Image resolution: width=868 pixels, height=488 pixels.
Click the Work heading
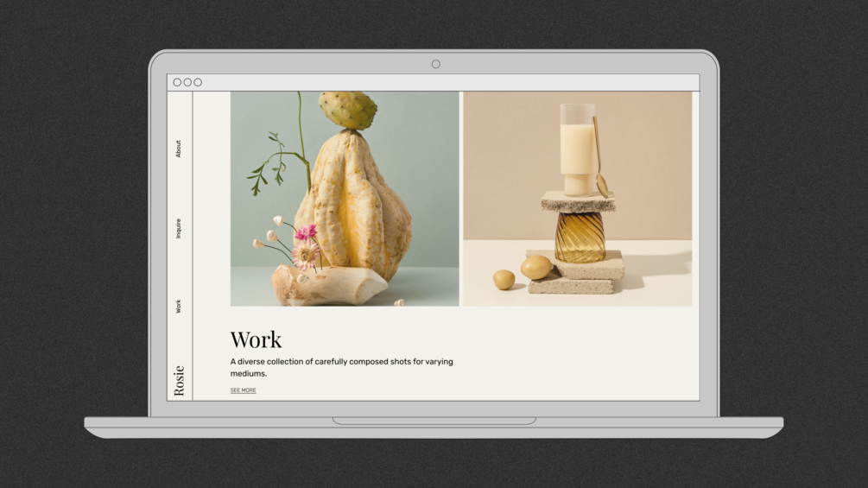[x=256, y=339]
